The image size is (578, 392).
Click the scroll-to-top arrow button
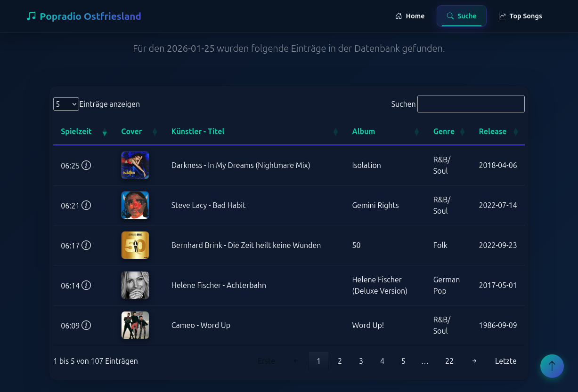(x=552, y=366)
